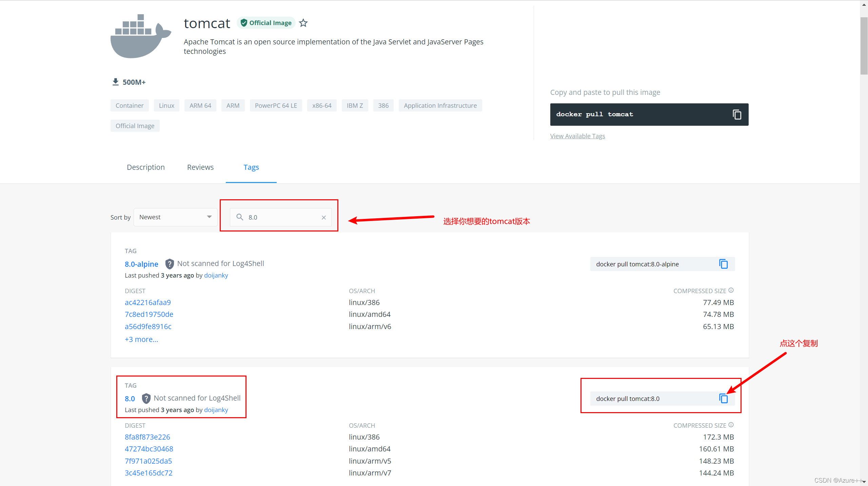Screen dimensions: 868x486
Task: Click linux/arm/v6 under 8.0-alpine
Action: (x=370, y=326)
